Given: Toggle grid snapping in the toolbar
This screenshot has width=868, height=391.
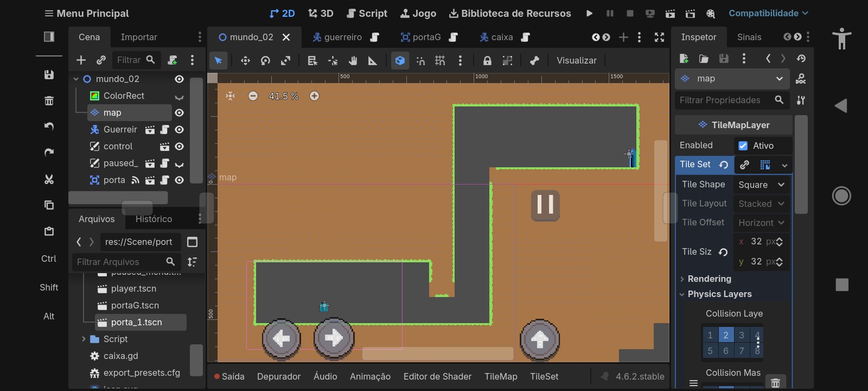Looking at the screenshot, I should [440, 60].
